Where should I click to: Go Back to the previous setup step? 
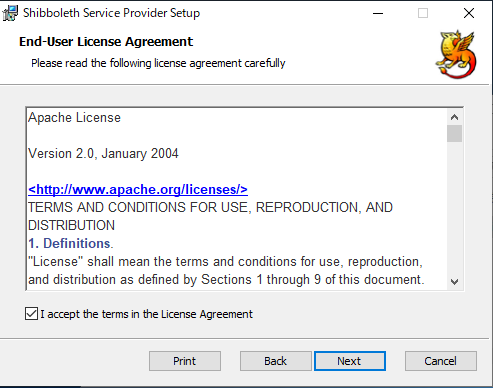(x=276, y=361)
